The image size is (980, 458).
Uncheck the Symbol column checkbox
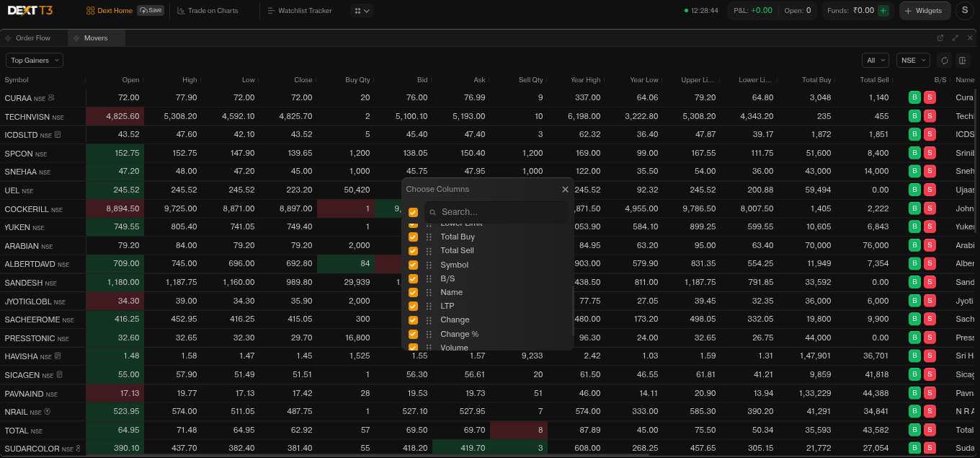click(413, 265)
